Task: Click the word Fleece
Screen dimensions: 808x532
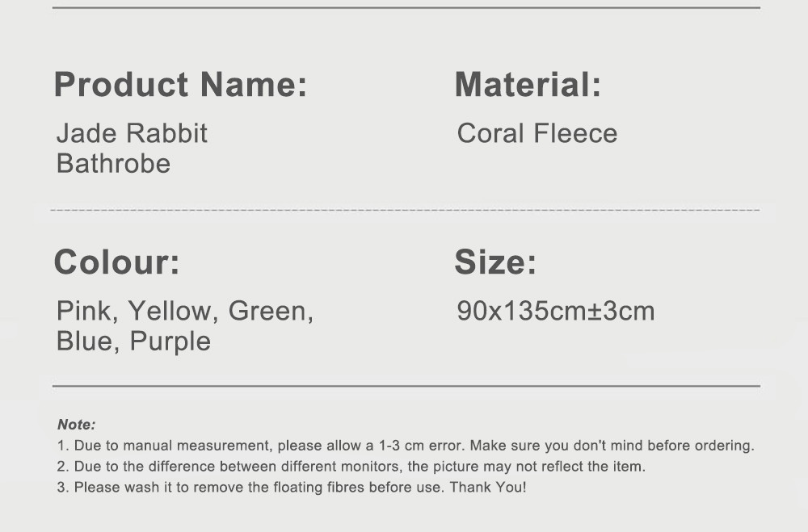Action: coord(575,133)
